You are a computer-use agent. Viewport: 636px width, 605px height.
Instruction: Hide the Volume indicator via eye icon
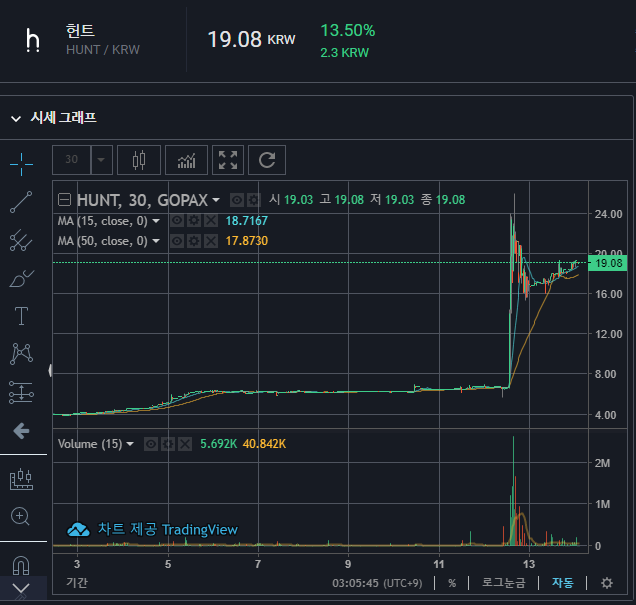coord(151,444)
